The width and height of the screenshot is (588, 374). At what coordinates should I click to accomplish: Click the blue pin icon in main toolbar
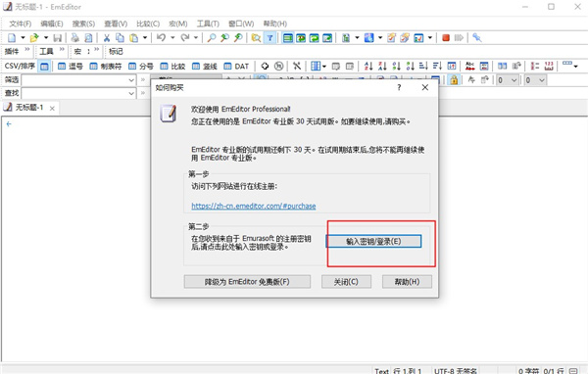(x=476, y=37)
